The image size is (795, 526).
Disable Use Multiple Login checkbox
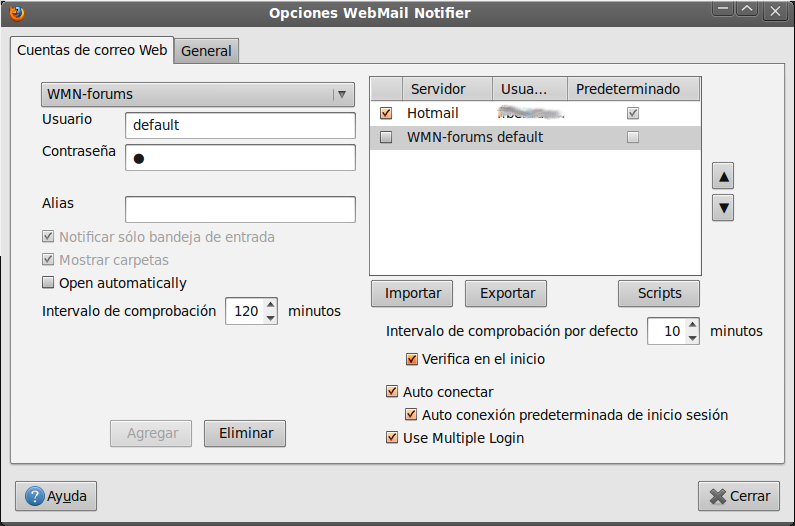392,437
